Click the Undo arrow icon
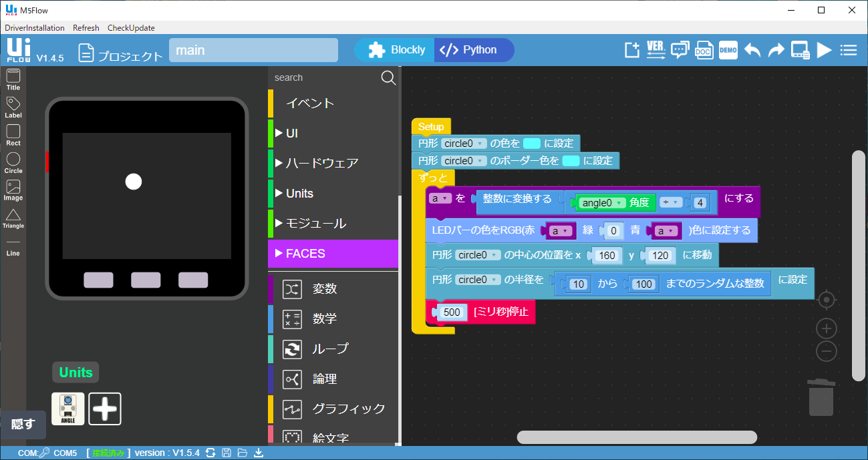This screenshot has width=868, height=460. click(x=752, y=50)
